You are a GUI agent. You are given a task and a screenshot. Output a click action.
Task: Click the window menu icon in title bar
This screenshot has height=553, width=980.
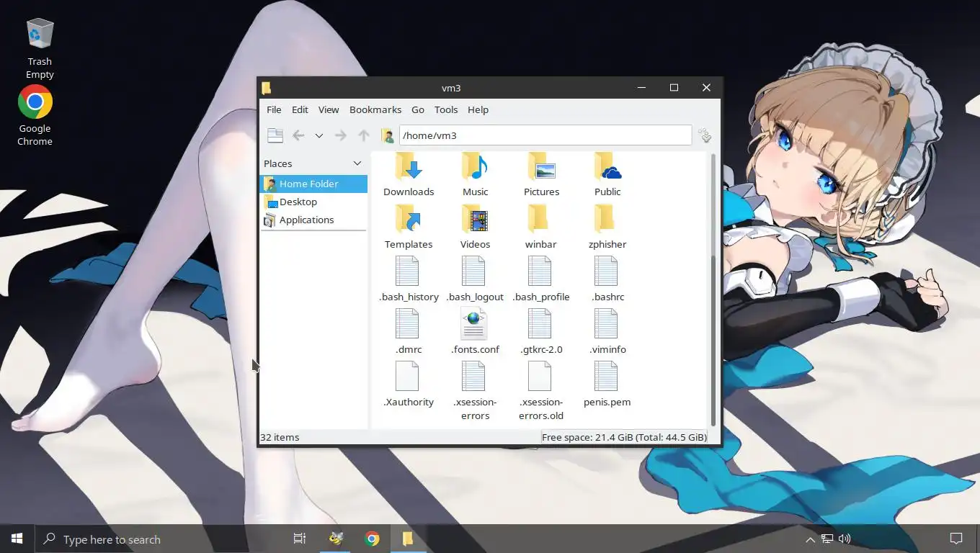(x=267, y=88)
